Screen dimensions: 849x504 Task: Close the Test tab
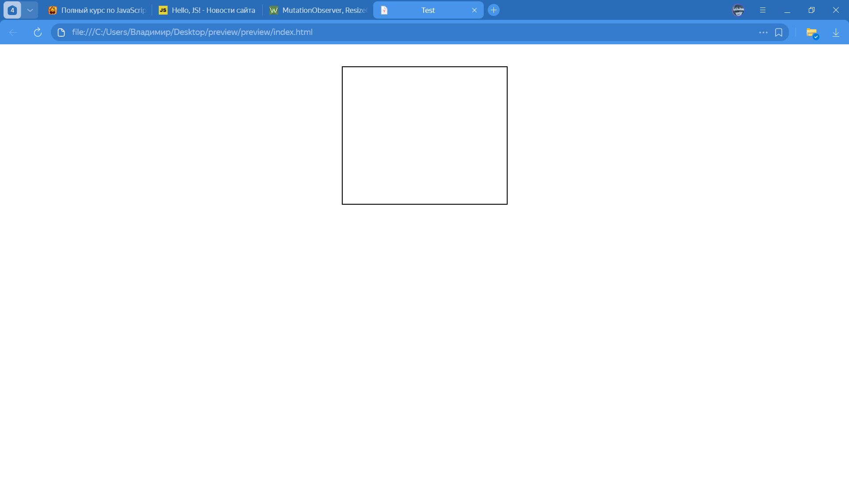[x=474, y=10]
